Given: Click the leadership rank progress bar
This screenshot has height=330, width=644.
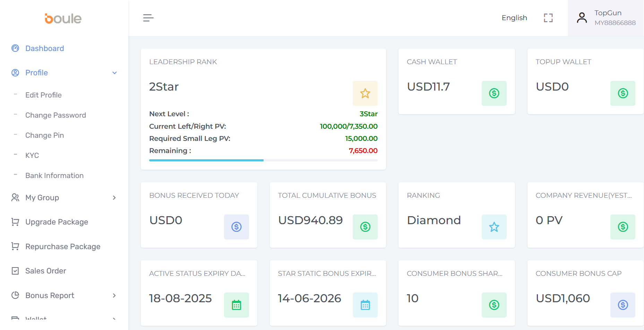Looking at the screenshot, I should coord(263,160).
